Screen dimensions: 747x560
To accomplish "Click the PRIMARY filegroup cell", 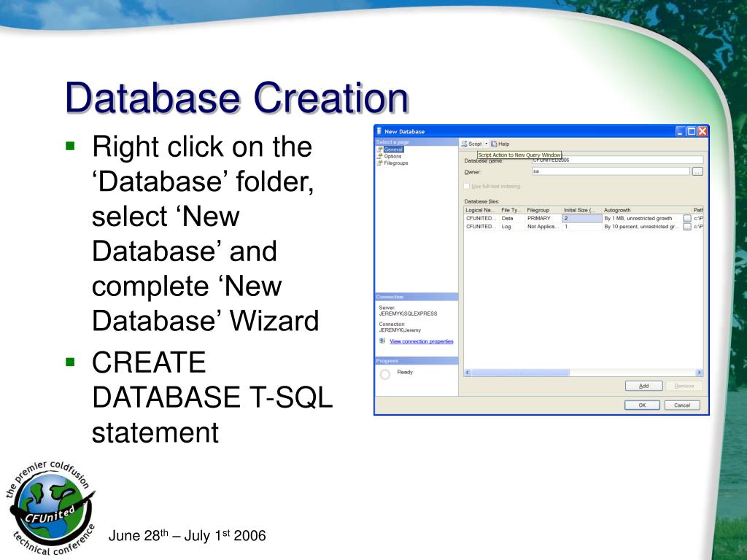I will (543, 219).
